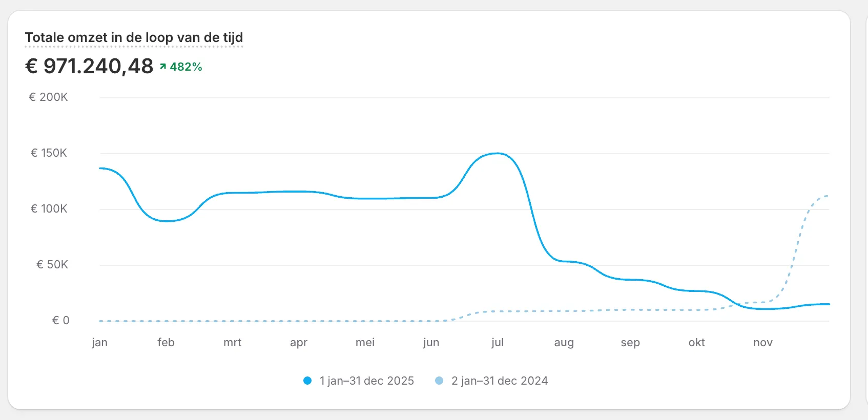Click the bright blue 2025 legend dot
The width and height of the screenshot is (868, 420).
[x=307, y=381]
